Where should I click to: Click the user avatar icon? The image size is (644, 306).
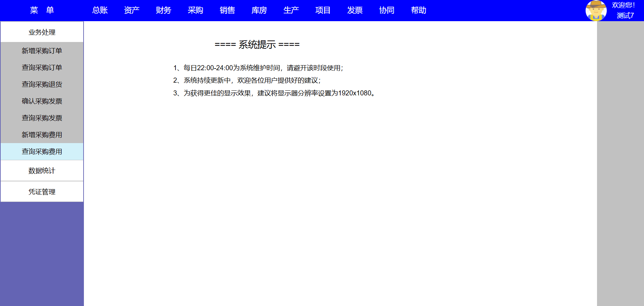pyautogui.click(x=596, y=10)
